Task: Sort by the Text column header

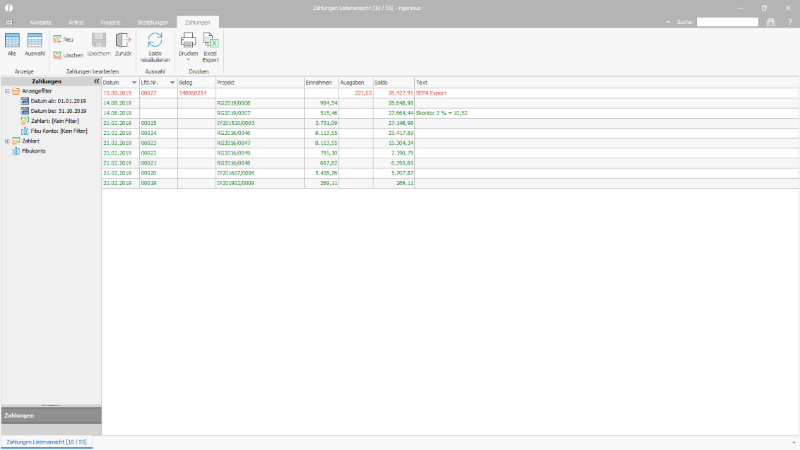Action: coord(606,83)
